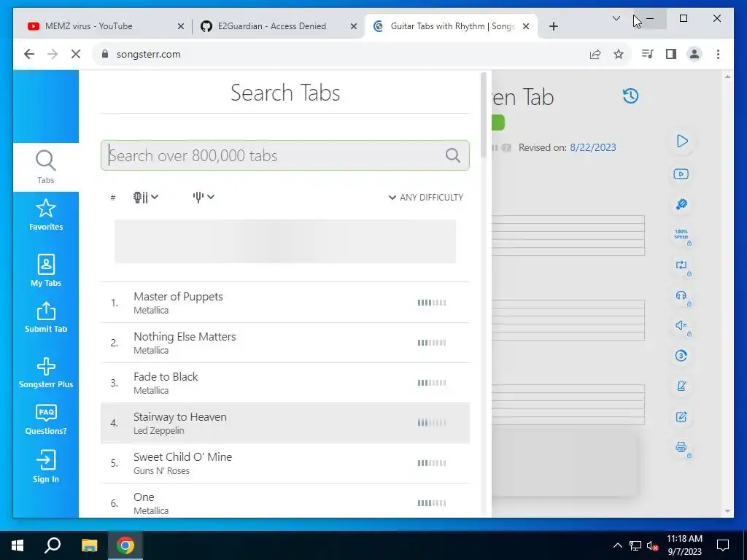Open My Tabs in the sidebar
This screenshot has height=560, width=747.
coord(46,270)
